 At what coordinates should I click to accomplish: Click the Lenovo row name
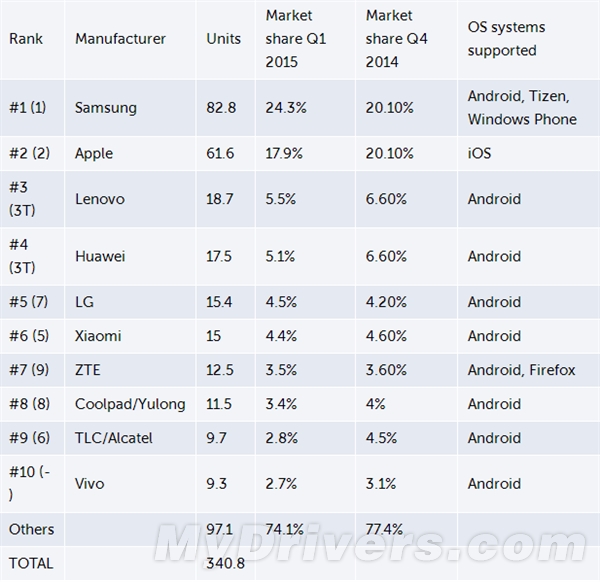coord(100,199)
